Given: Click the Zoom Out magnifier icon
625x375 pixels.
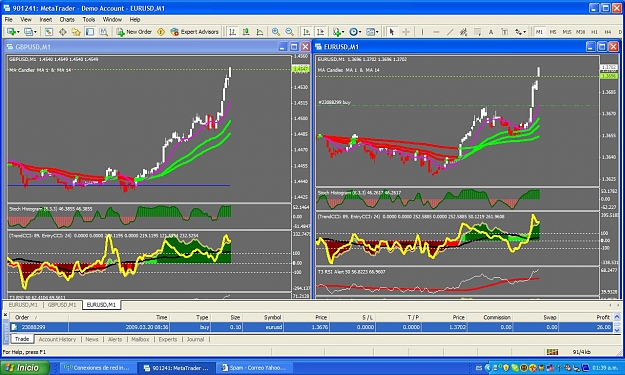Looking at the screenshot, I should (x=289, y=32).
